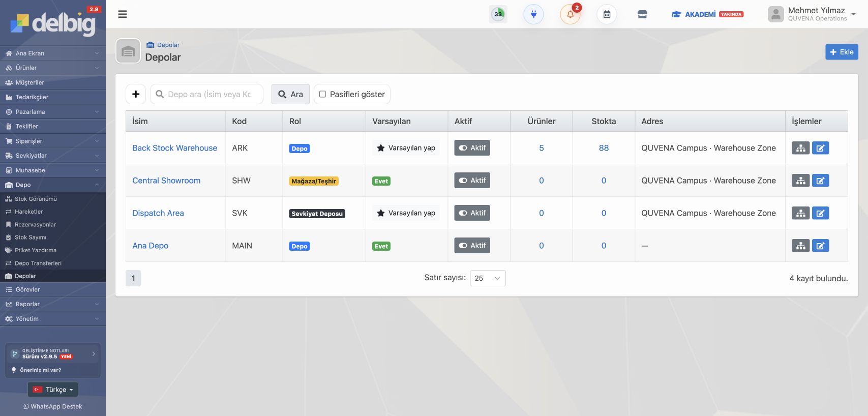Toggle Aktif for Back Stock Warehouse
This screenshot has width=868, height=416.
tap(472, 148)
